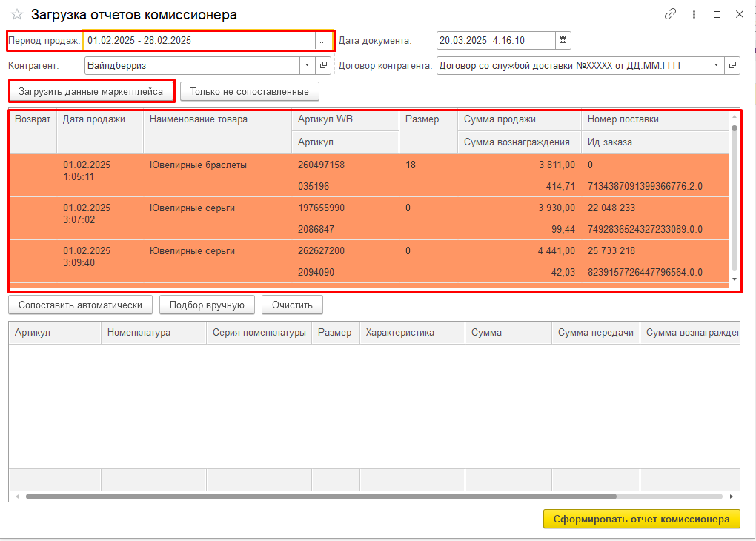Screen dimensions: 756x541
Task: Click Загрузить данные маркетплейса button
Action: [x=91, y=91]
